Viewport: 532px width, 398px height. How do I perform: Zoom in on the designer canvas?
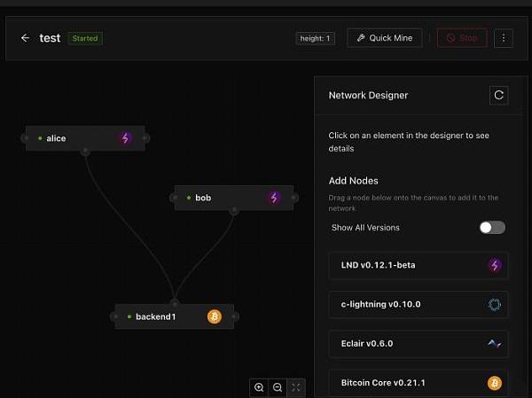259,387
